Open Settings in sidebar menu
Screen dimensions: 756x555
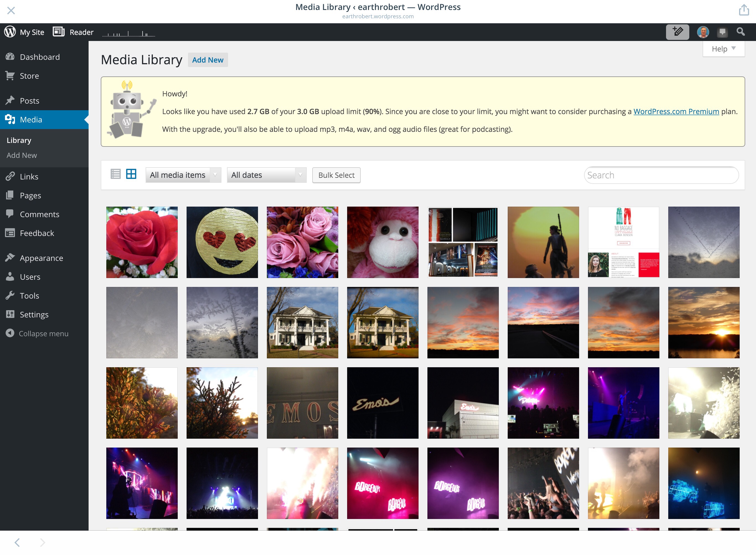(34, 314)
